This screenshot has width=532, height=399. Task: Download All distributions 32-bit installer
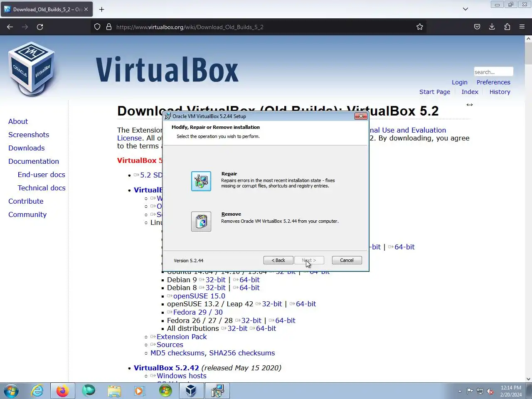point(237,328)
